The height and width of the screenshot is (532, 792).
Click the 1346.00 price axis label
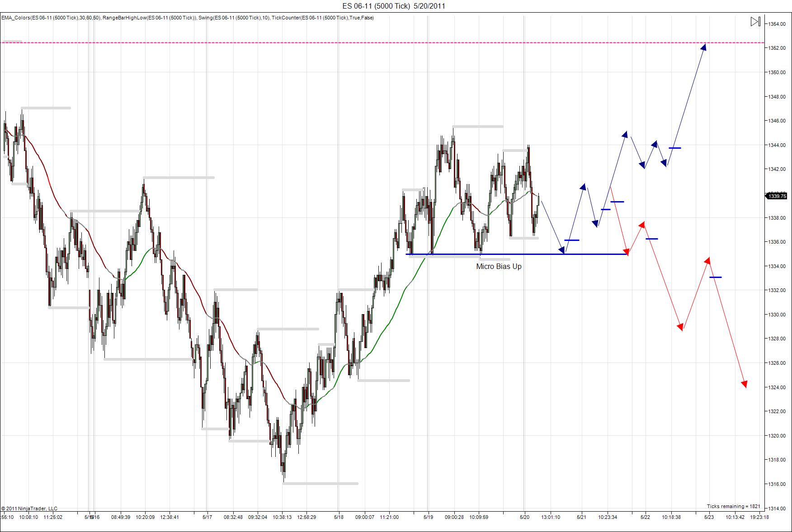click(x=777, y=121)
